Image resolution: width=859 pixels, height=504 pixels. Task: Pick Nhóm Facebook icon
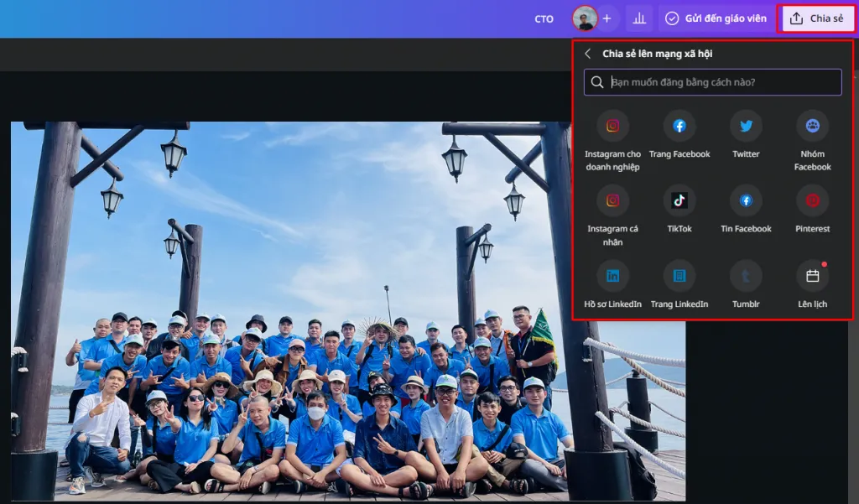click(x=812, y=126)
